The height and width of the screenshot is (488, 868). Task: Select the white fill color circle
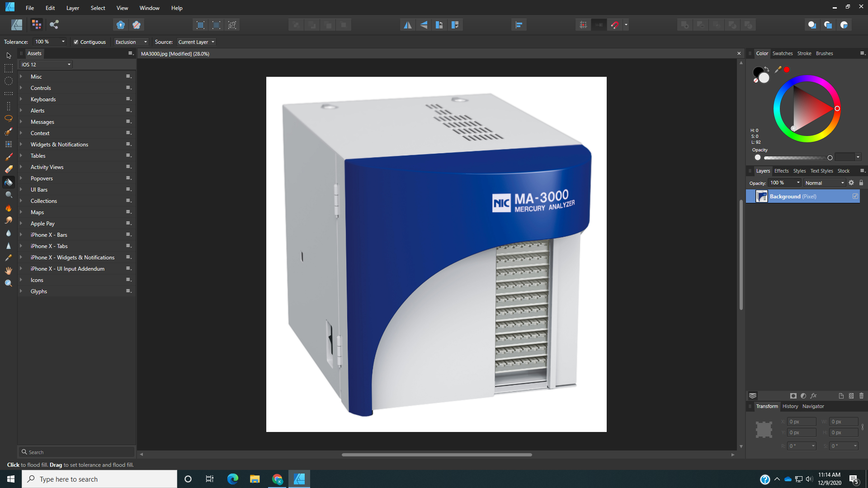pos(764,78)
